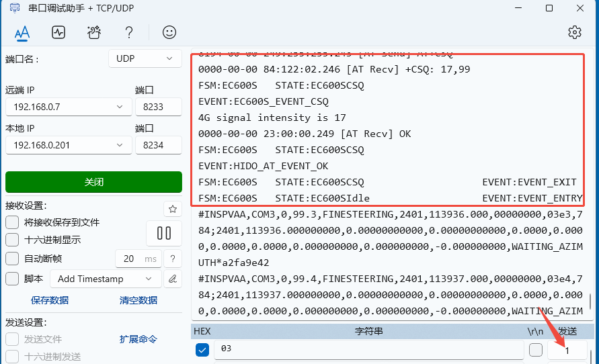599x364 pixels.
Task: Click the 'EVENT:HIDO_AT_EVENT_OK' log line
Action: (264, 166)
